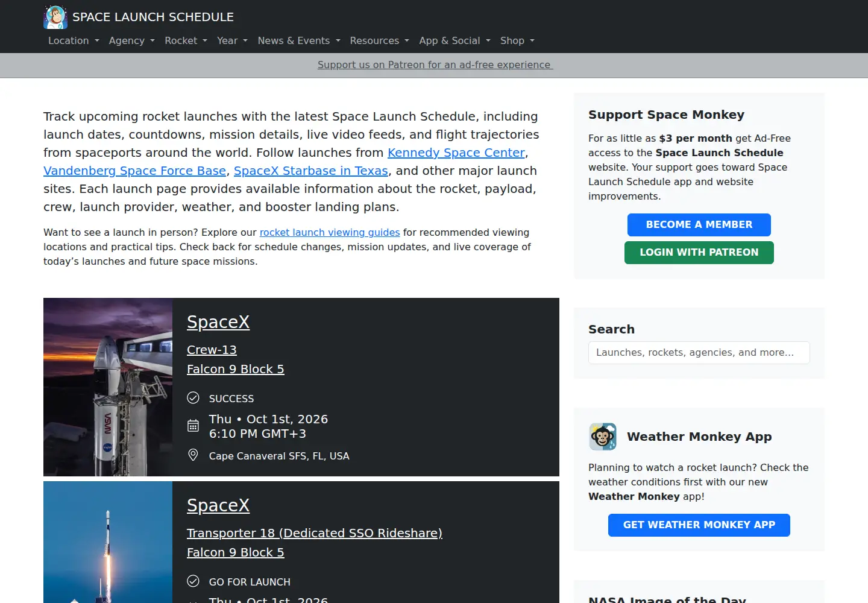This screenshot has height=603, width=868.
Task: Click the SPACE LAUNCH SCHEDULE site title
Action: (x=153, y=17)
